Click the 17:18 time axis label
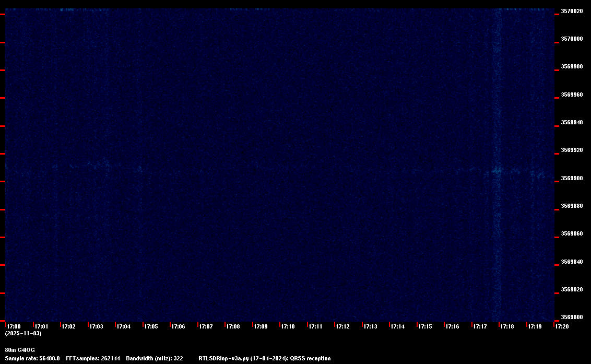The image size is (591, 364). [507, 326]
